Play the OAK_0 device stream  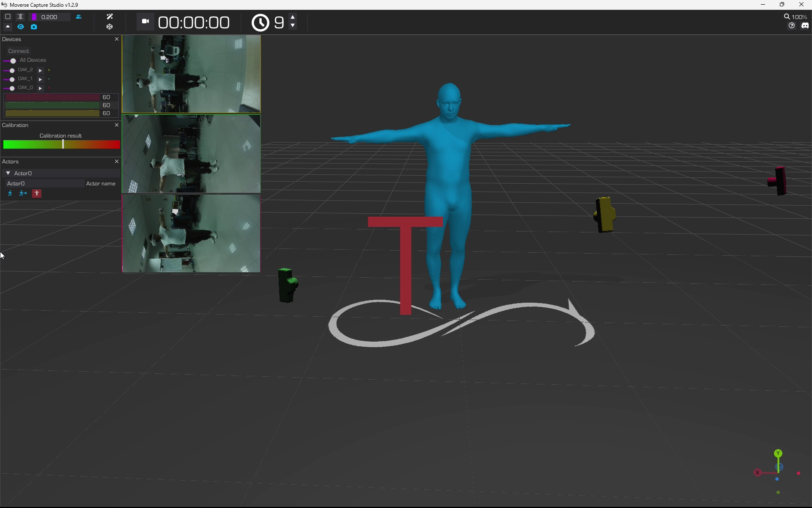pos(40,88)
